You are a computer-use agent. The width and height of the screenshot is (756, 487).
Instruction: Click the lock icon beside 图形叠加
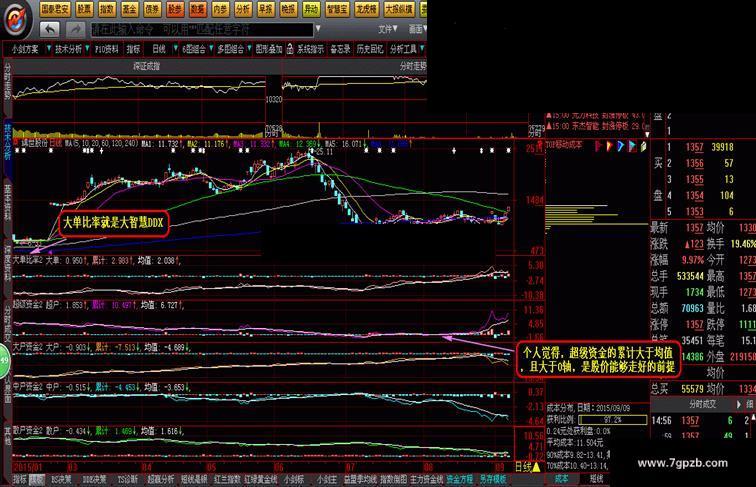[290, 49]
